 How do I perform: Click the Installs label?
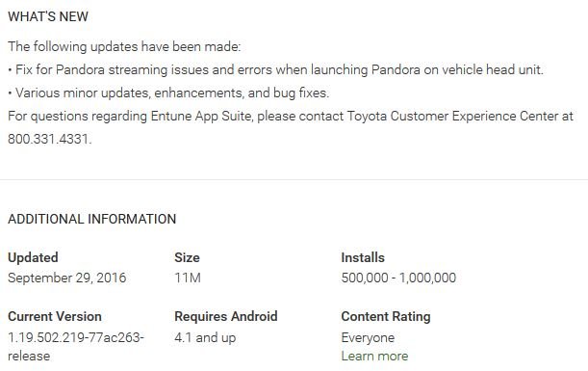tap(363, 257)
